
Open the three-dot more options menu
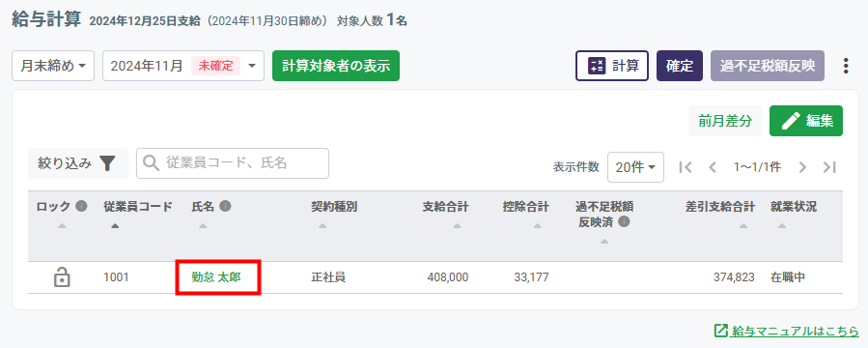(845, 66)
